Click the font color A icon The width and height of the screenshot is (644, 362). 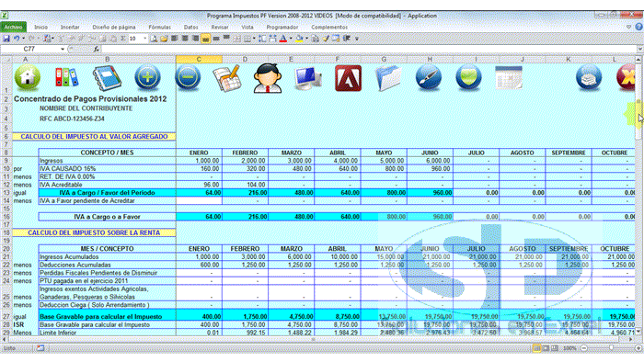(x=283, y=39)
